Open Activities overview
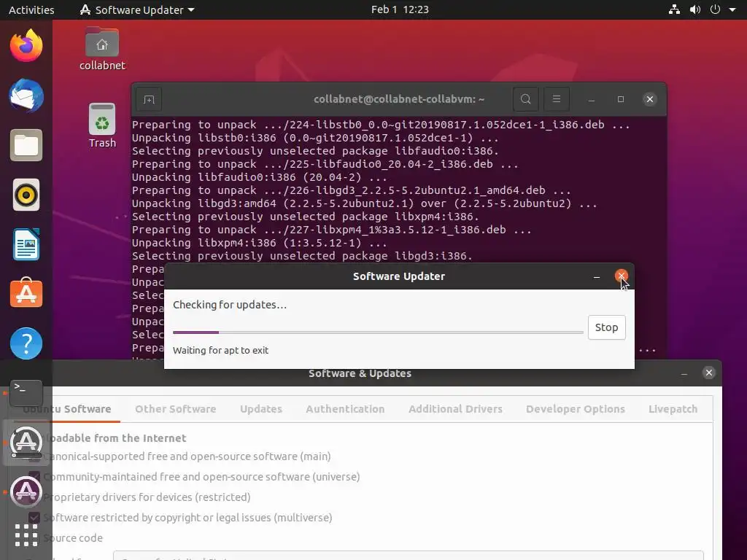Screen dimensions: 747x560 (31, 9)
